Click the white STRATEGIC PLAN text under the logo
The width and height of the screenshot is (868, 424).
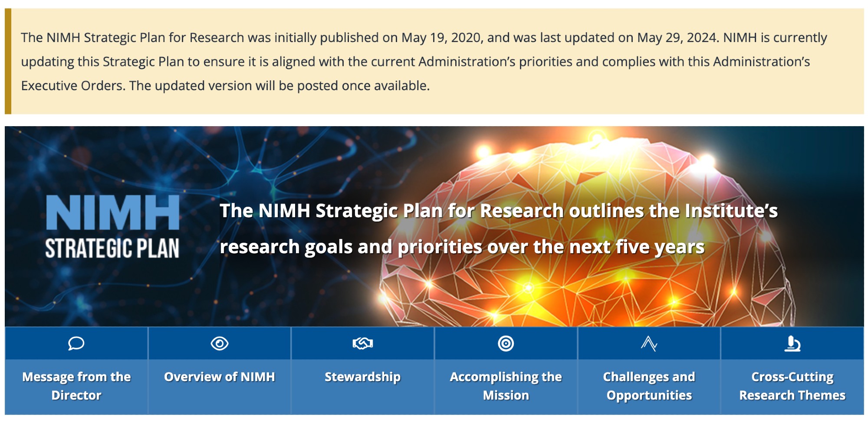pyautogui.click(x=112, y=248)
